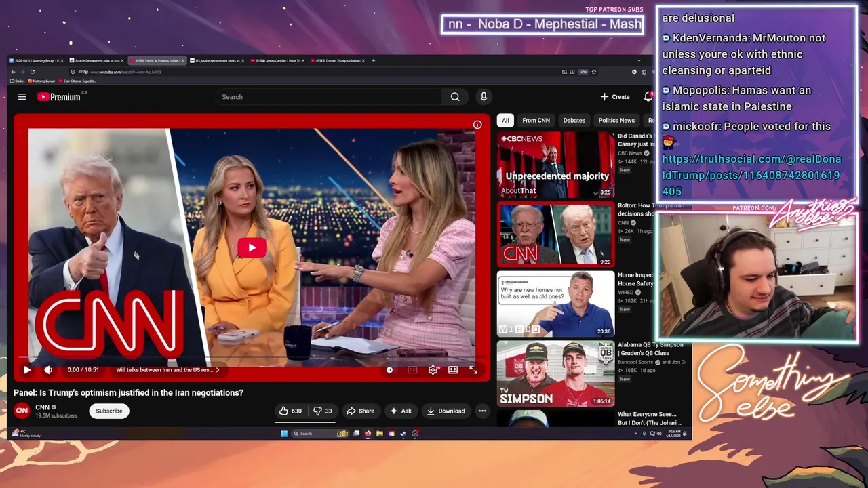Switch the player to theater mode
The image size is (868, 488).
[453, 370]
